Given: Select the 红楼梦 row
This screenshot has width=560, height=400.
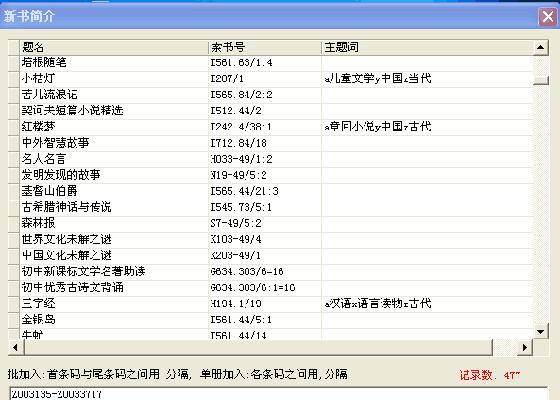Looking at the screenshot, I should [271, 127].
